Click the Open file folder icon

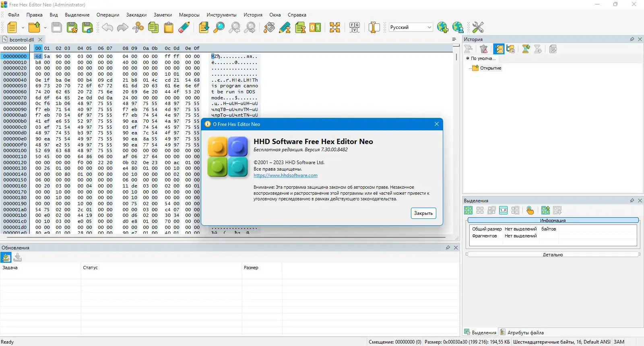[x=34, y=27]
